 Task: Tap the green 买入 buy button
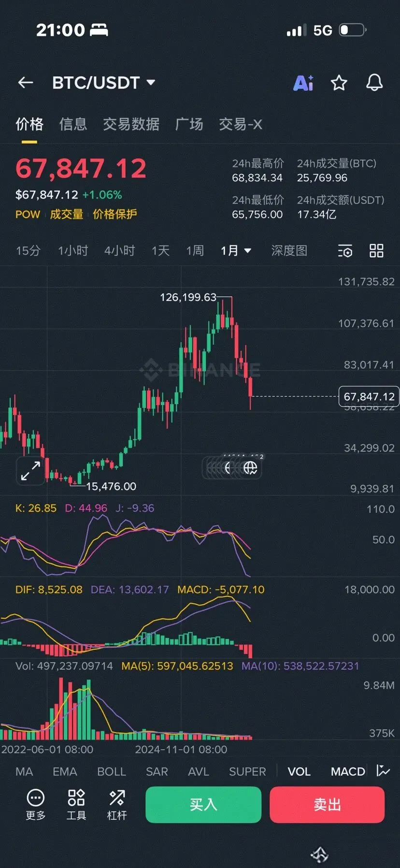tap(203, 805)
